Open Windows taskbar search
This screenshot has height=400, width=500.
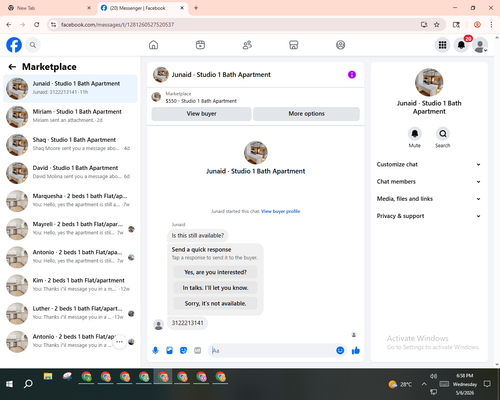28,384
